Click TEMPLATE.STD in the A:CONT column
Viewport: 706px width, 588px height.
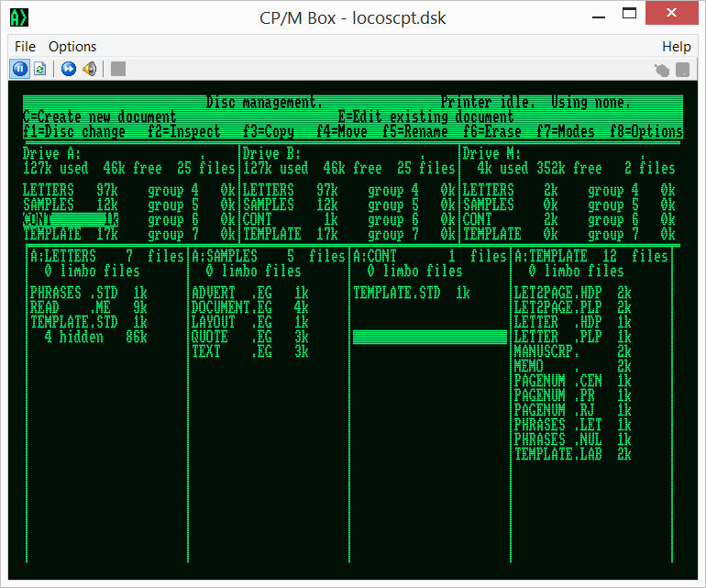coord(412,294)
